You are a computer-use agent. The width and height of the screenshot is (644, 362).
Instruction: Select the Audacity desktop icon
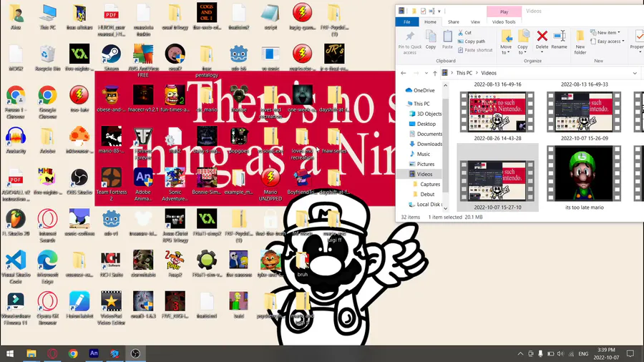tap(16, 136)
